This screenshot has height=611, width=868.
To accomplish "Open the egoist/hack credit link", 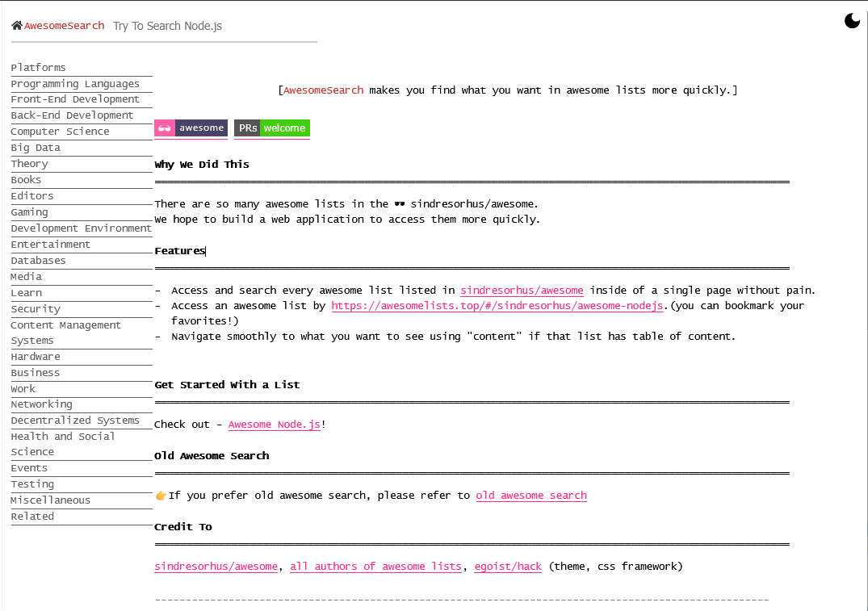I will click(x=508, y=566).
